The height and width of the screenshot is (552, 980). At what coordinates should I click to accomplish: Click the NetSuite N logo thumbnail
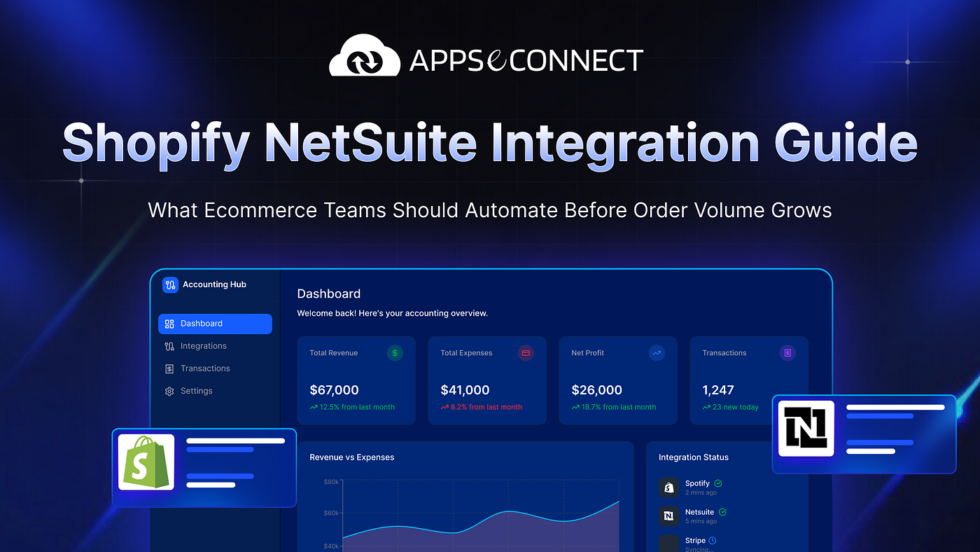[806, 429]
